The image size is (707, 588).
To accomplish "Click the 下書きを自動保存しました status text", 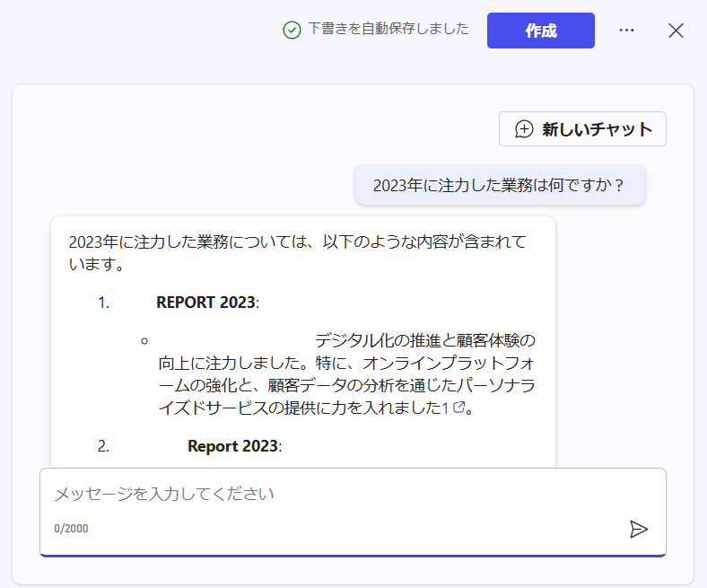I will point(388,29).
